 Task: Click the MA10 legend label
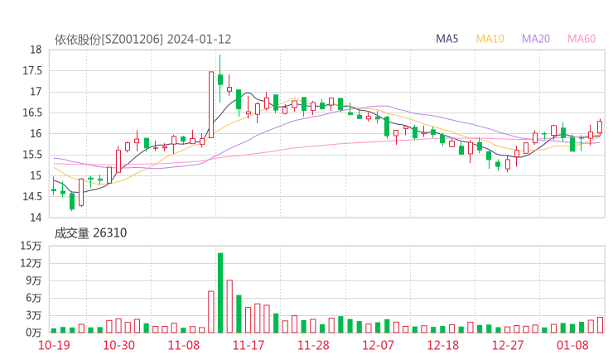(490, 39)
